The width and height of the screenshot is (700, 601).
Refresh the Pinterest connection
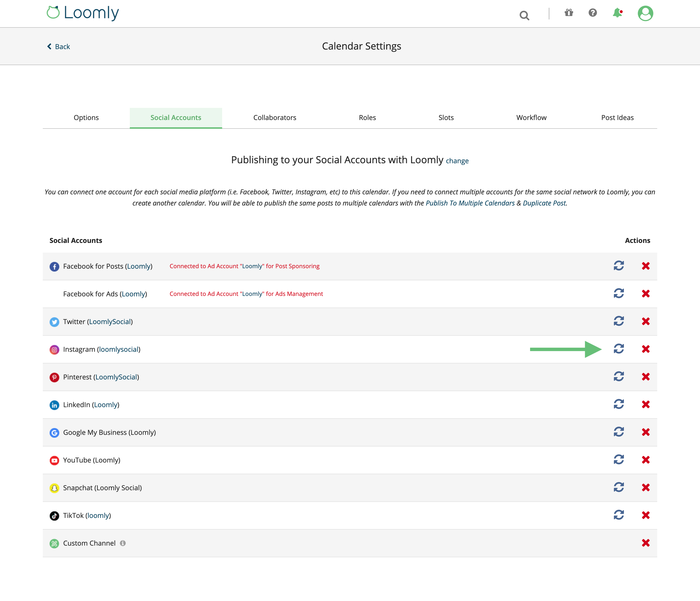pos(619,377)
